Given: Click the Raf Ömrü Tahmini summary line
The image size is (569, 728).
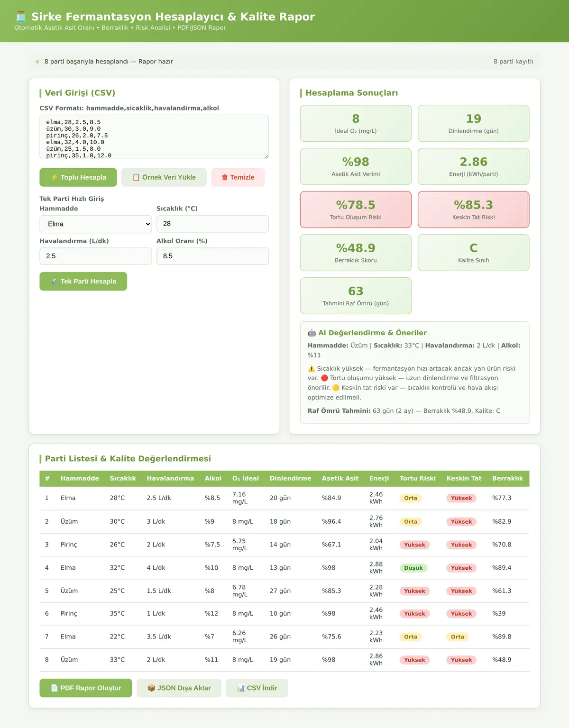Looking at the screenshot, I should [x=404, y=411].
